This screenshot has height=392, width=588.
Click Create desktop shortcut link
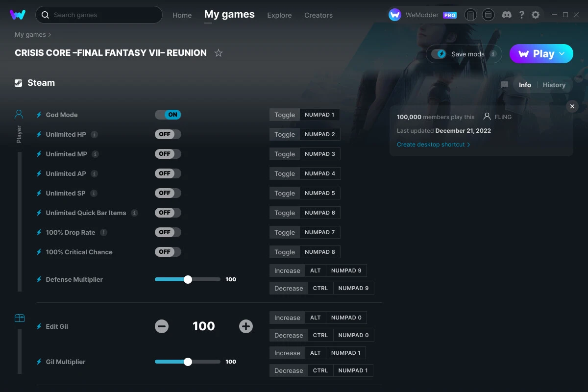pos(433,145)
